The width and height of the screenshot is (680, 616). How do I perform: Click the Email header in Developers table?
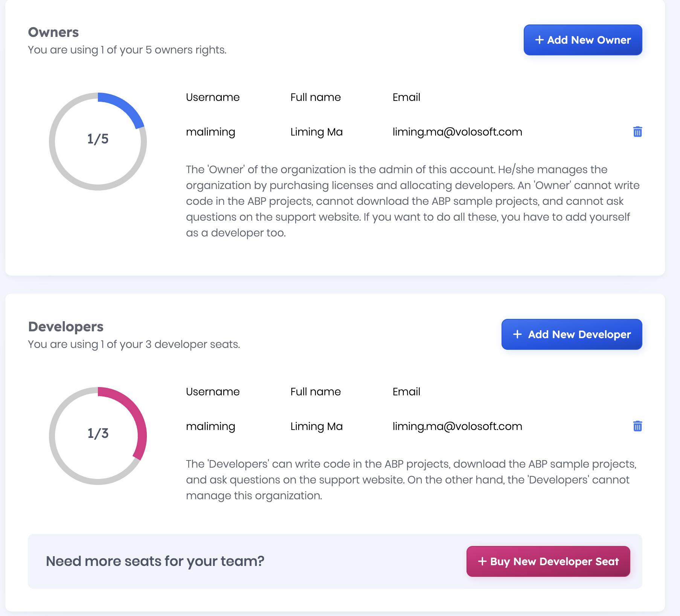406,392
